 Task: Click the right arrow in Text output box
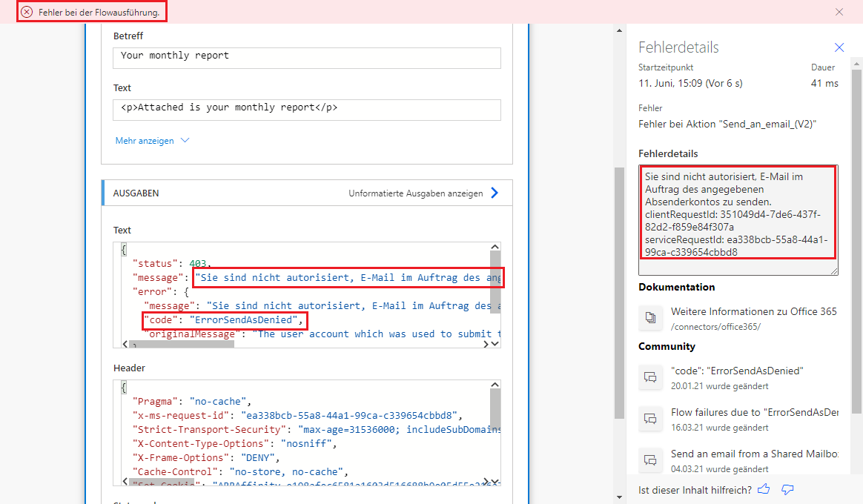[x=486, y=344]
